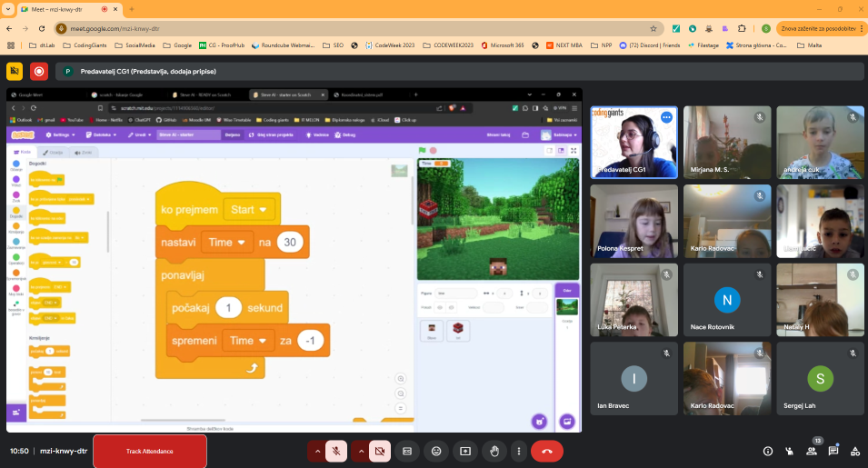
Task: Show the participants list icon
Action: pos(812,451)
